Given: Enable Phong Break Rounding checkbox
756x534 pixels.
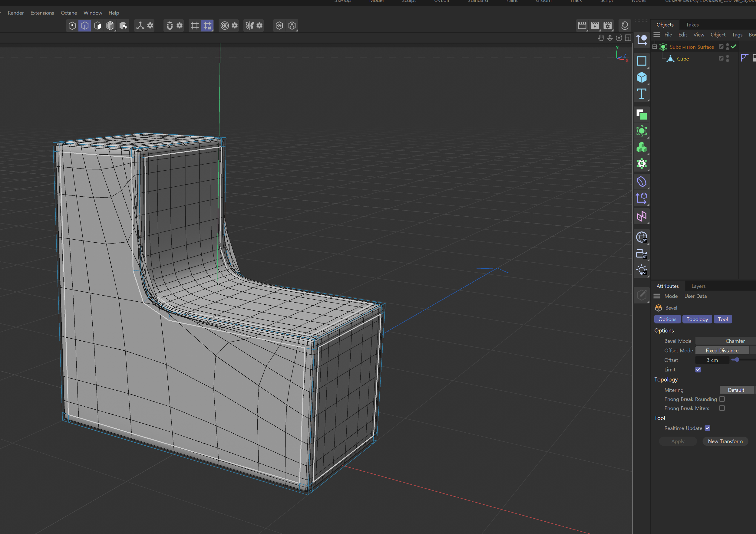Looking at the screenshot, I should [722, 399].
